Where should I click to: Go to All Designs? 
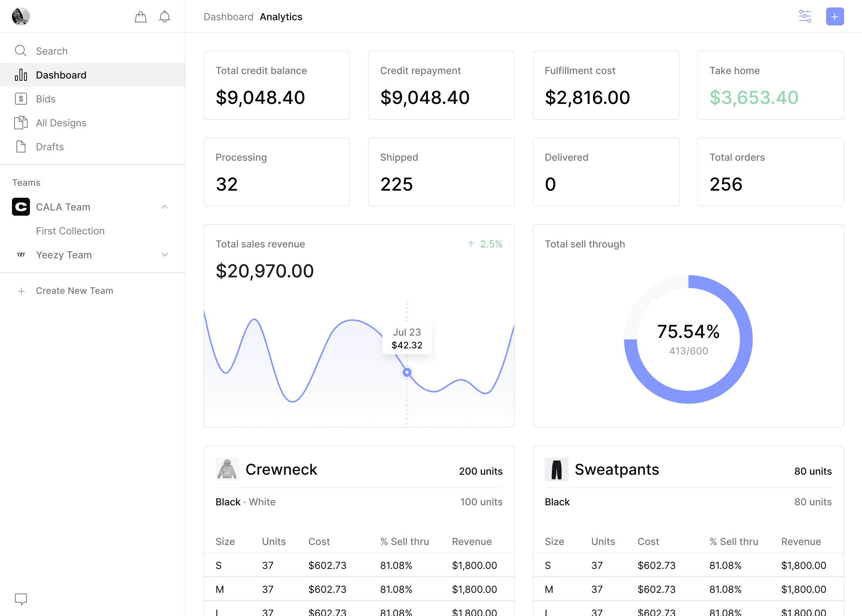pos(61,123)
